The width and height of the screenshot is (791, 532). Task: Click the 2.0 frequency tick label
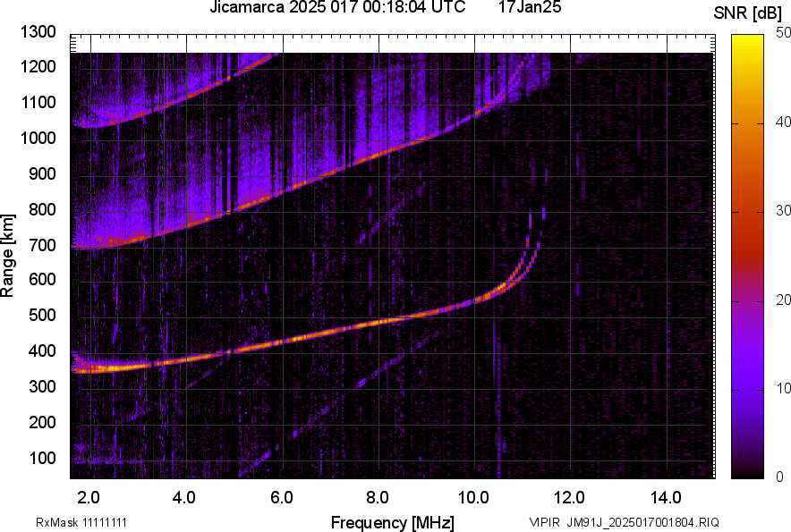[x=89, y=497]
